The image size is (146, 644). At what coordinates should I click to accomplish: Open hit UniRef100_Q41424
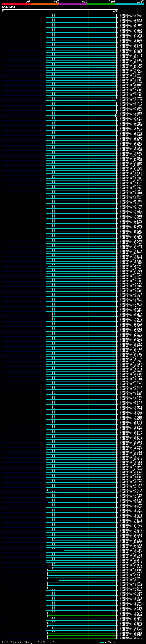[131, 271]
